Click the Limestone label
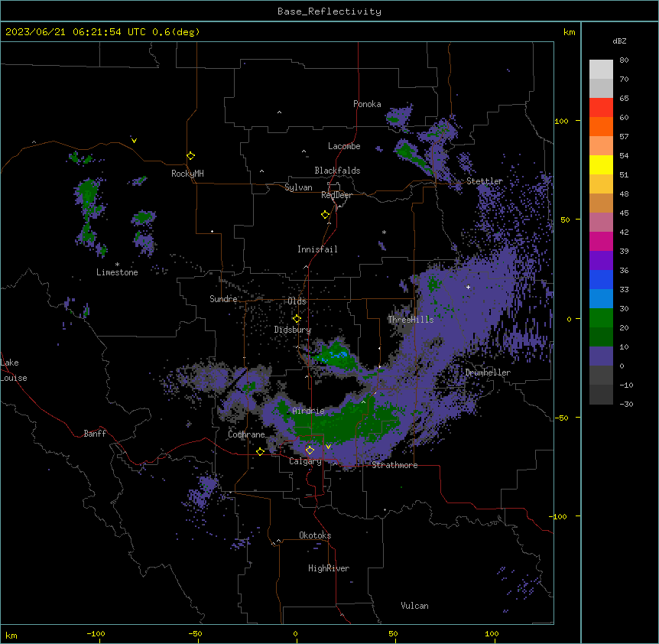The width and height of the screenshot is (659, 644). (117, 272)
